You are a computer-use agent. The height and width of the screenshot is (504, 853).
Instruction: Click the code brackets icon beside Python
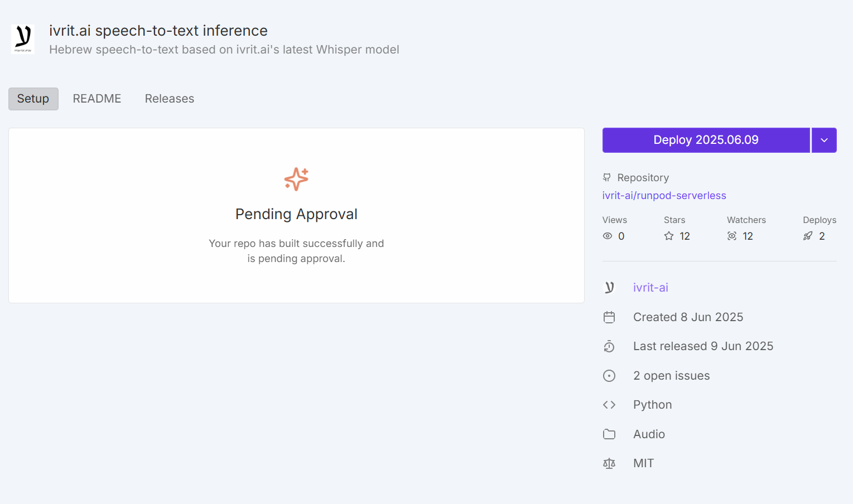(x=609, y=405)
